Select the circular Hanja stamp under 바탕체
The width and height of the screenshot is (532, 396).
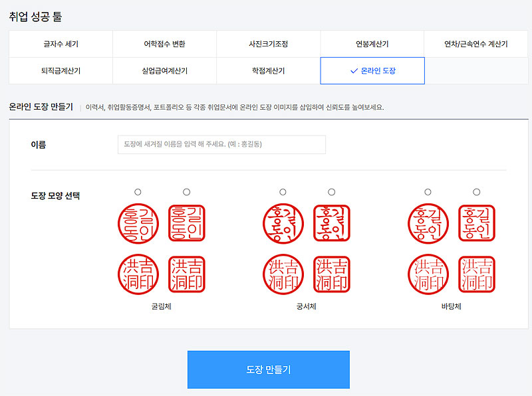(x=429, y=273)
